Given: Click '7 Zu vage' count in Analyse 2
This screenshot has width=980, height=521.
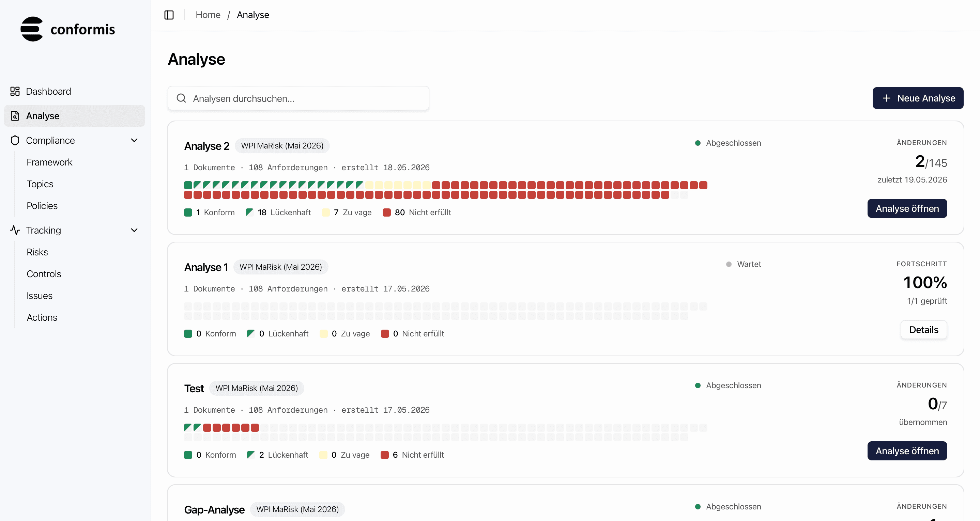Looking at the screenshot, I should (x=353, y=212).
